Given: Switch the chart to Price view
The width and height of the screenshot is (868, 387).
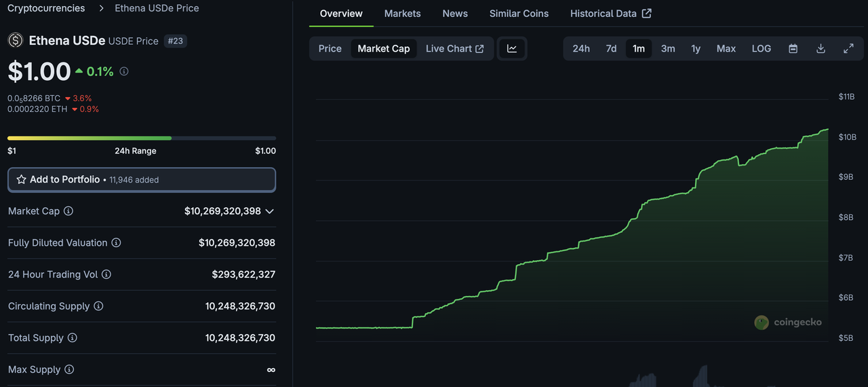Looking at the screenshot, I should [330, 49].
